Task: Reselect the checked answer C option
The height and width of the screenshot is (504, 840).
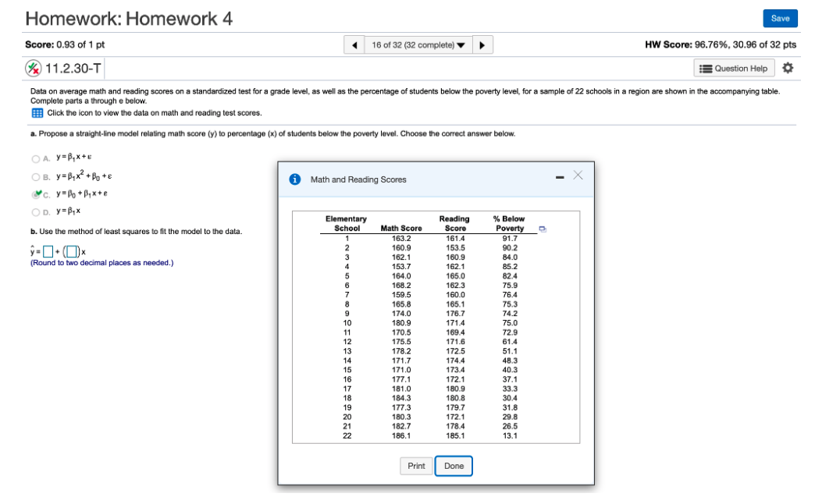Action: coord(34,193)
